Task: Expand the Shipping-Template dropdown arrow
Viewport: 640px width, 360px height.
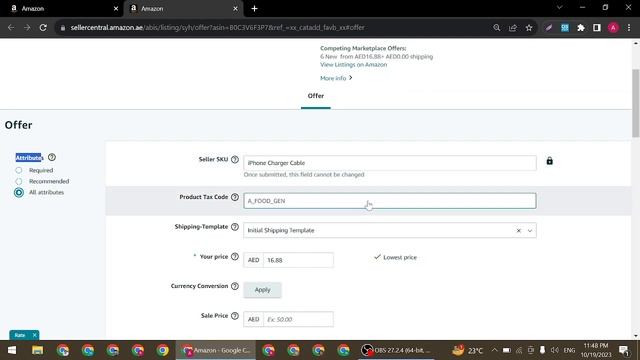Action: tap(530, 231)
